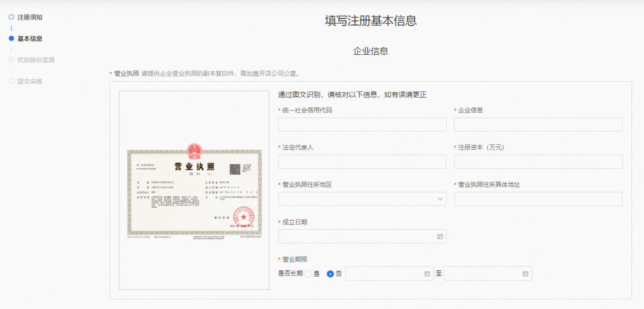The width and height of the screenshot is (644, 309).
Task: Select the 提交审核 step
Action: point(30,81)
